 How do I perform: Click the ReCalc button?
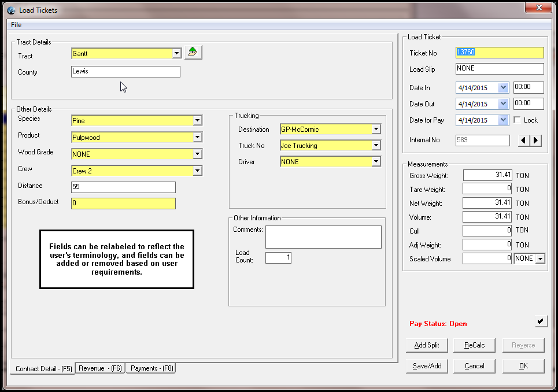pos(474,345)
